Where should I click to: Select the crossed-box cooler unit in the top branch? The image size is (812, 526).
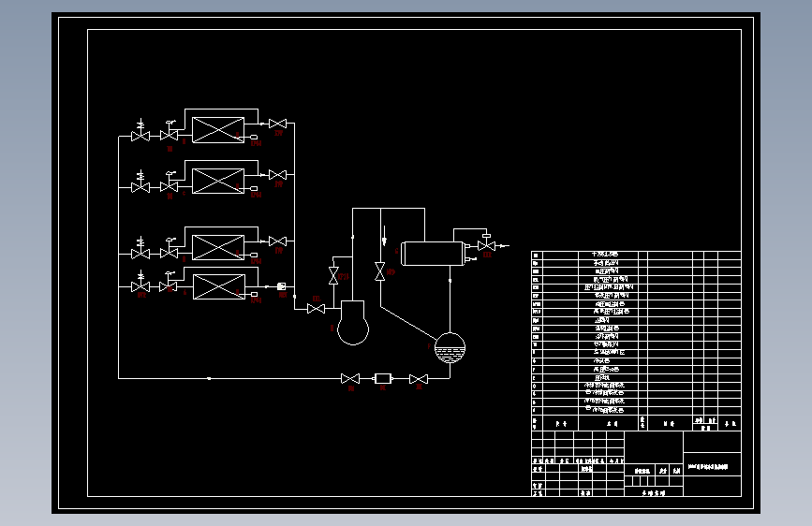(x=218, y=130)
